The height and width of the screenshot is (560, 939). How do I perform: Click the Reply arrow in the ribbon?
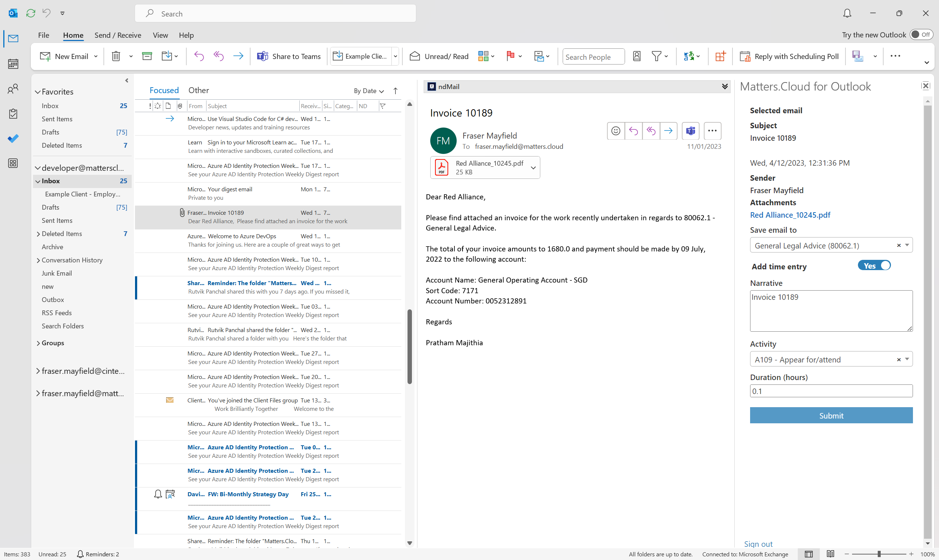[x=198, y=56]
